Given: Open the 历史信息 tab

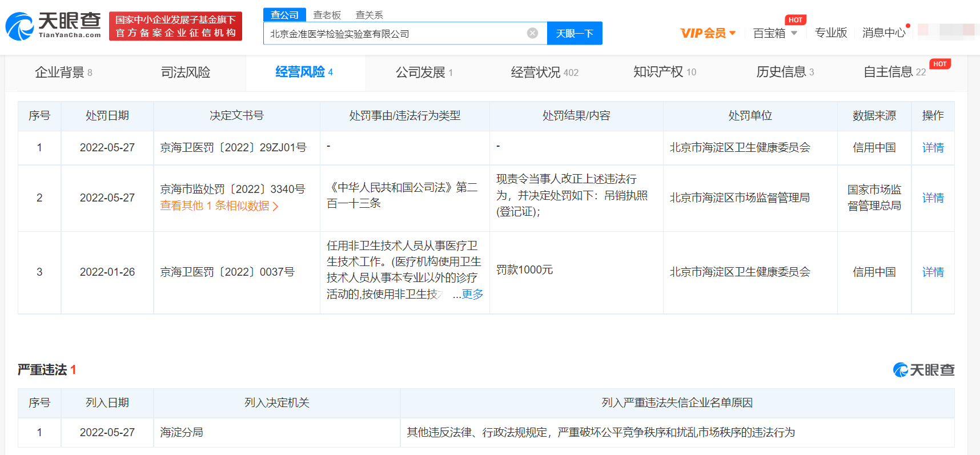Looking at the screenshot, I should [x=785, y=72].
